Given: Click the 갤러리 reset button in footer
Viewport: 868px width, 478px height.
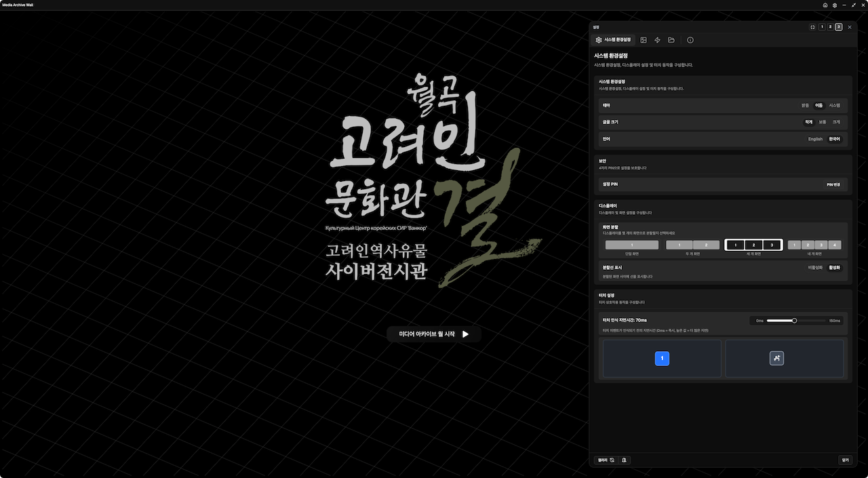Looking at the screenshot, I should 606,460.
